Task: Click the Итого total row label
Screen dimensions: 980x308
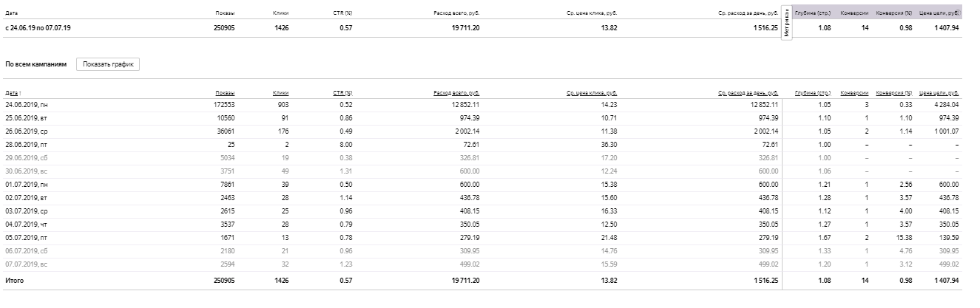Action: (x=15, y=281)
